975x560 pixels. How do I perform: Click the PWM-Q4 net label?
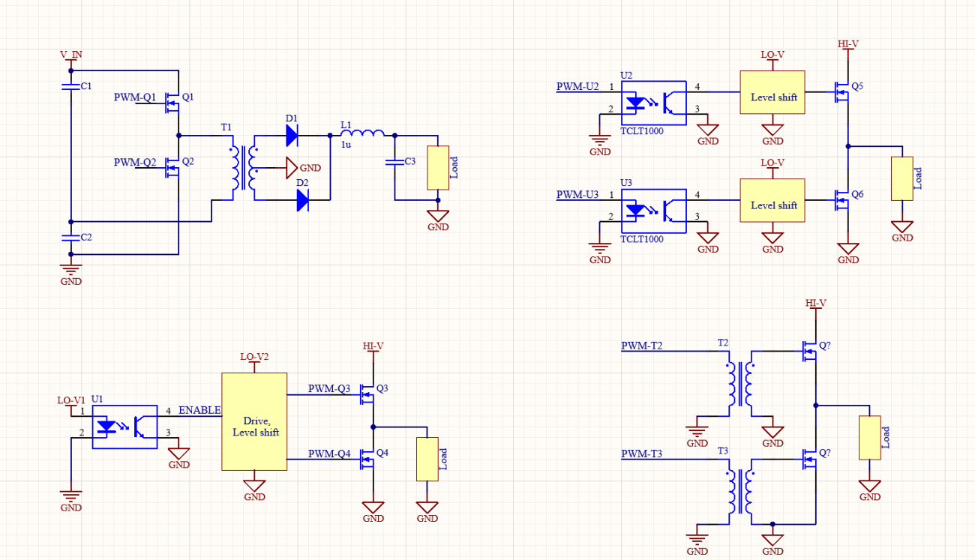click(x=329, y=454)
